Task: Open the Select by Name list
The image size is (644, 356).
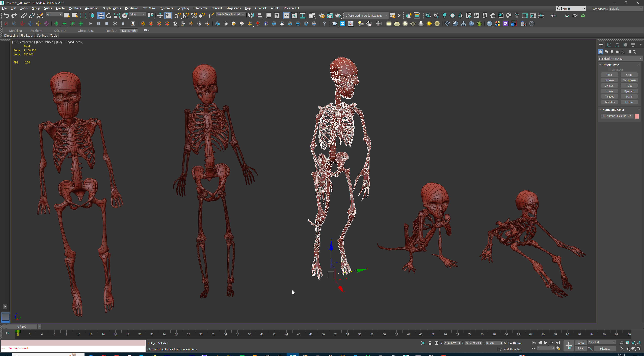Action: 75,15
